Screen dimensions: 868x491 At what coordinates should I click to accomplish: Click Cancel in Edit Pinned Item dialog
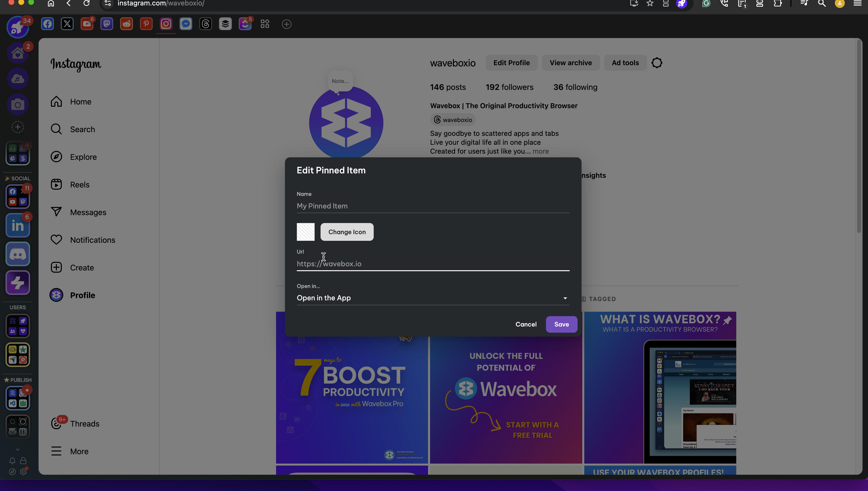pyautogui.click(x=526, y=325)
